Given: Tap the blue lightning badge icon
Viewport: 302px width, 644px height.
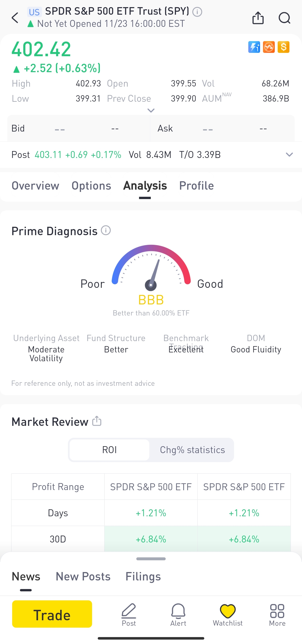Looking at the screenshot, I should click(x=254, y=47).
